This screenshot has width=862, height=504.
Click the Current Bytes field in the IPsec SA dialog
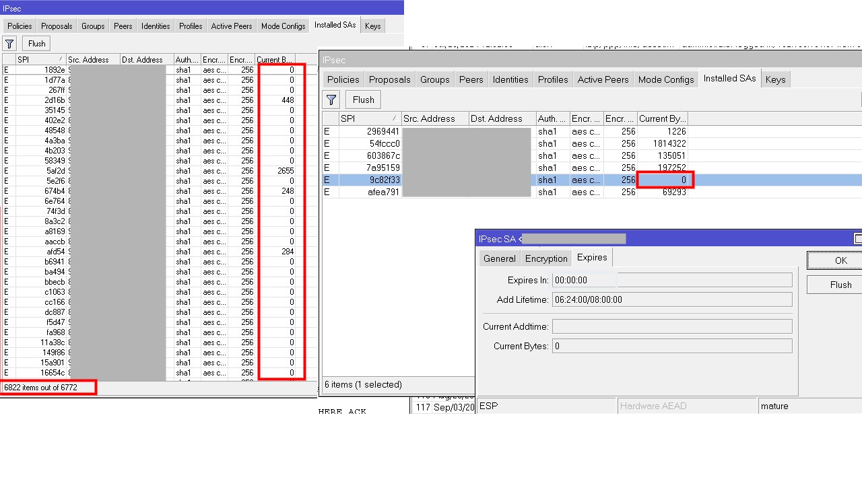pyautogui.click(x=672, y=346)
